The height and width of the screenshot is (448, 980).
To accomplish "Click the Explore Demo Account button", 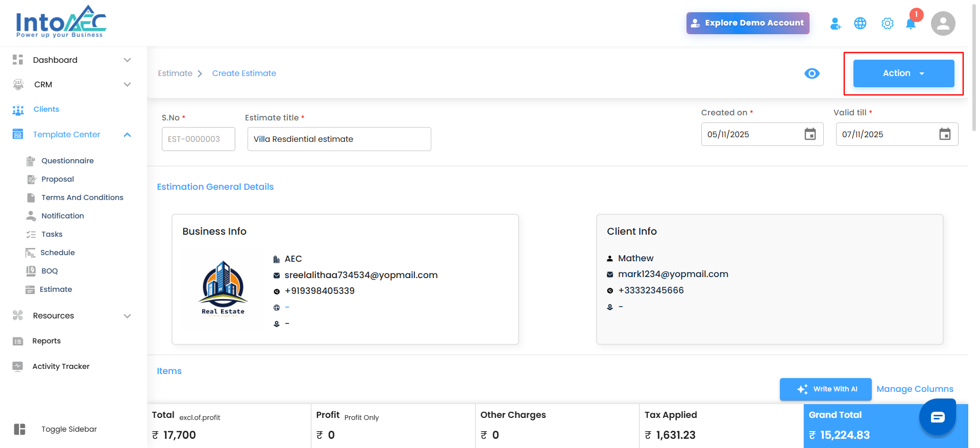I will tap(747, 23).
